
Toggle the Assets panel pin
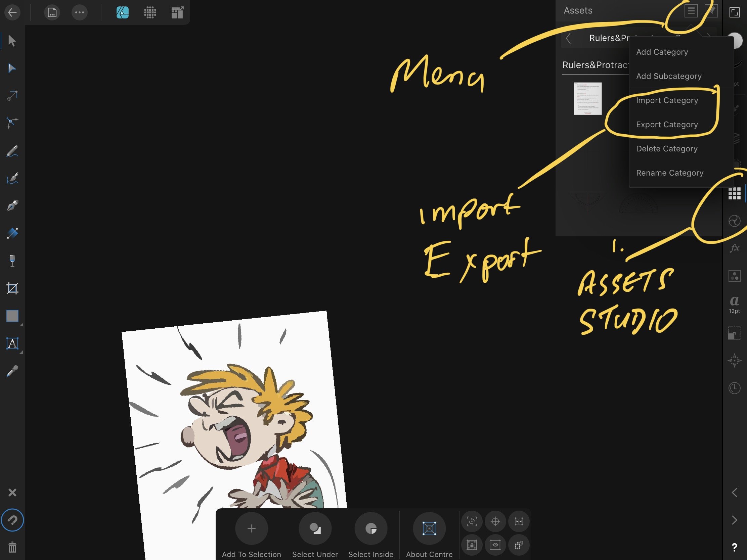click(711, 11)
